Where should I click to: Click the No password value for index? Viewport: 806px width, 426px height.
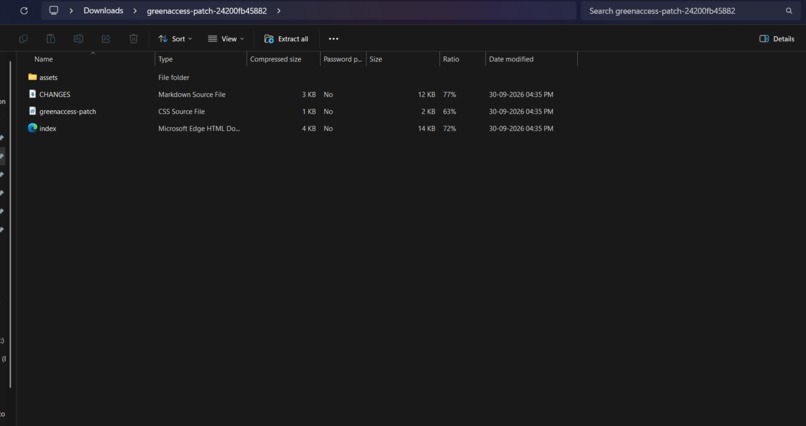click(328, 128)
